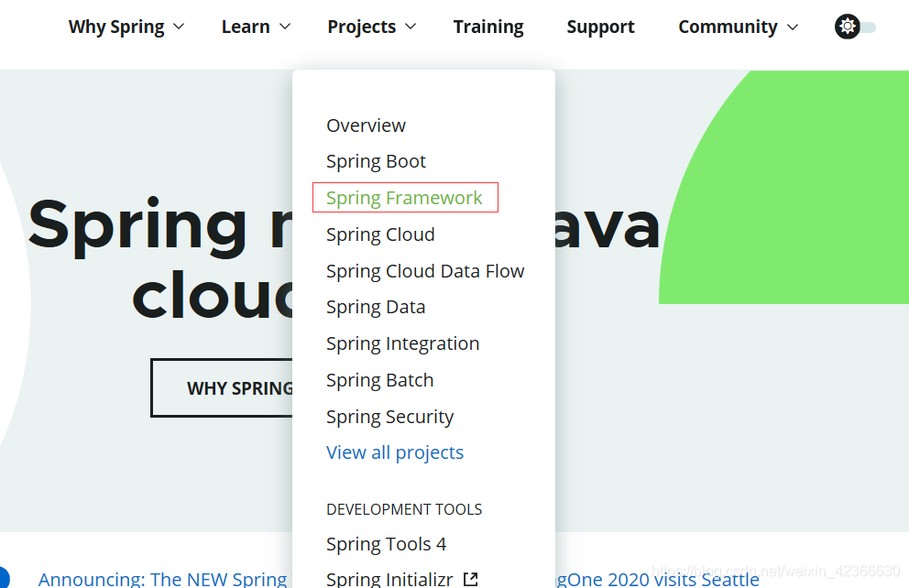Open the Projects navigation menu

(x=362, y=27)
